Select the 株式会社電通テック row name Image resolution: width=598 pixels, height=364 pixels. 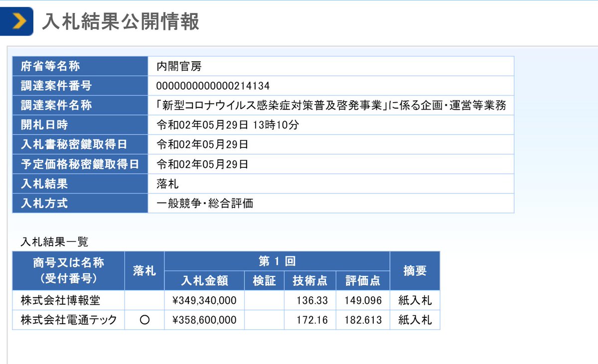[69, 320]
